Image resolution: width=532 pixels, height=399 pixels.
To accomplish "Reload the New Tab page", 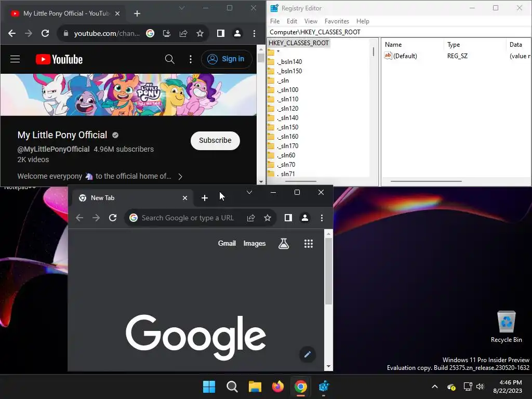I will coord(113,218).
